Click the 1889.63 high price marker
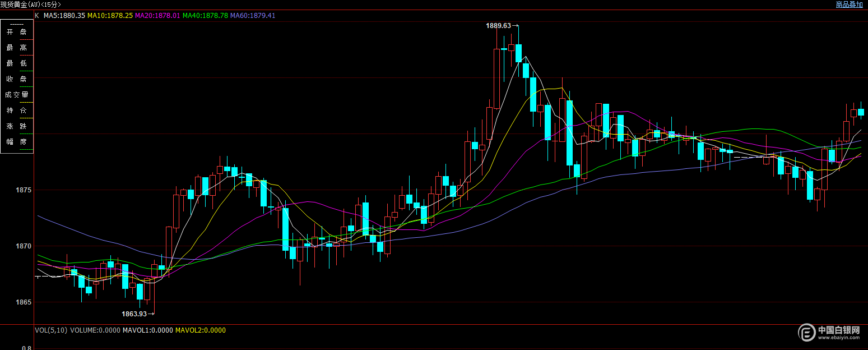The height and width of the screenshot is (350, 868). click(498, 26)
